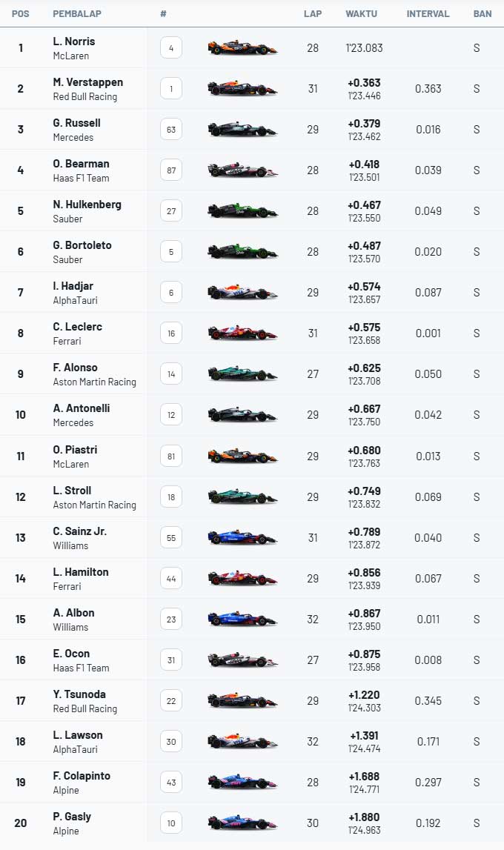
Task: Click I. Hadjar's time gap +0.574
Action: 364,286
